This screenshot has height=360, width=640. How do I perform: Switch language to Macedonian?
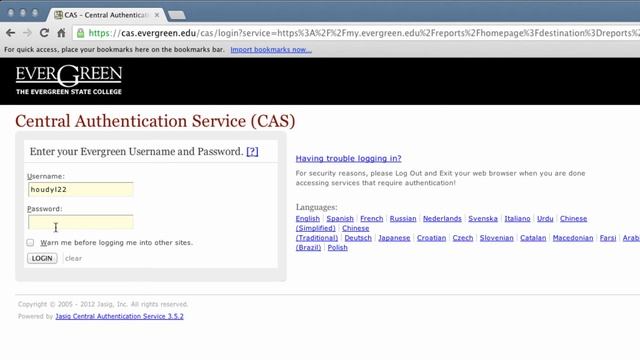point(573,238)
